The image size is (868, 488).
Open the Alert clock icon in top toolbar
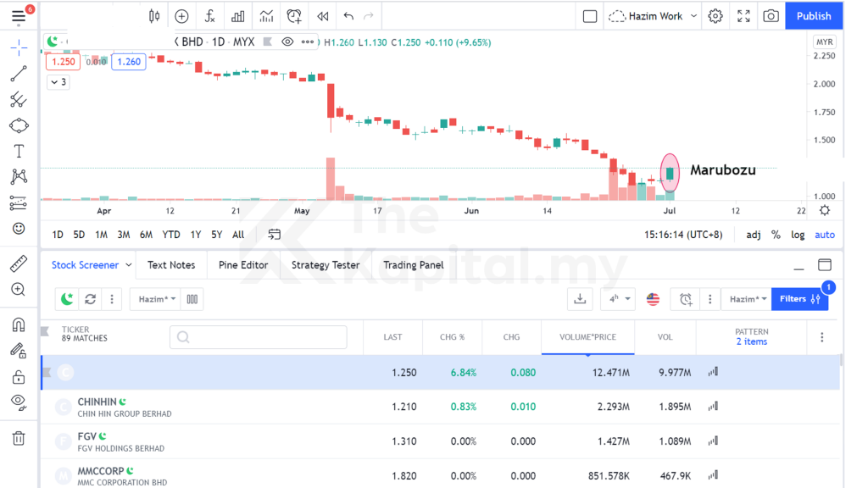tap(294, 16)
